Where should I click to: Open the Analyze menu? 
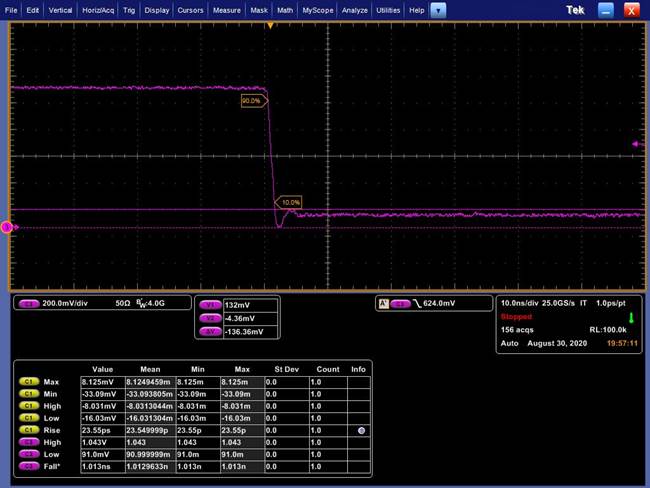pos(355,10)
